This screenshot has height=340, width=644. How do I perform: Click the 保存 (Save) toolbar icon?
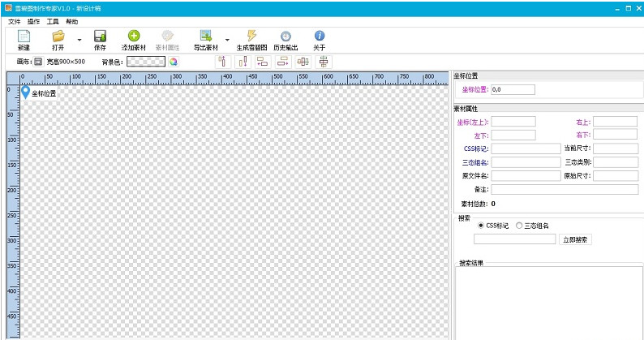pos(100,37)
